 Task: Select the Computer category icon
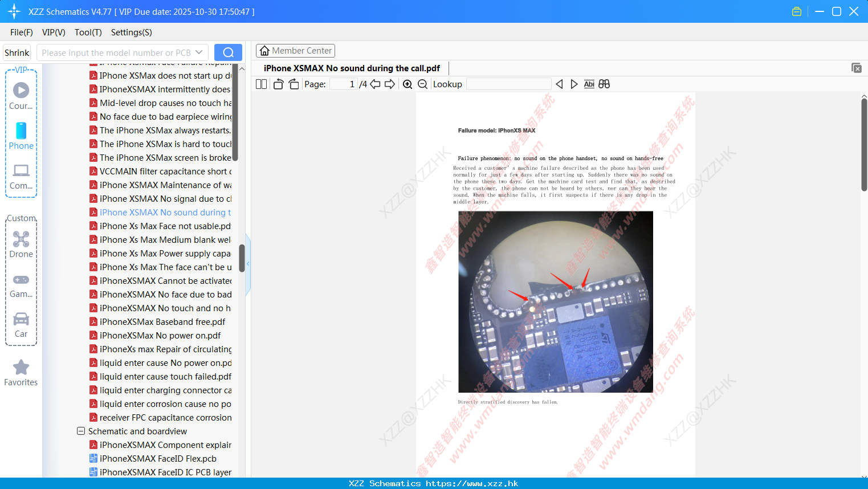pyautogui.click(x=21, y=176)
